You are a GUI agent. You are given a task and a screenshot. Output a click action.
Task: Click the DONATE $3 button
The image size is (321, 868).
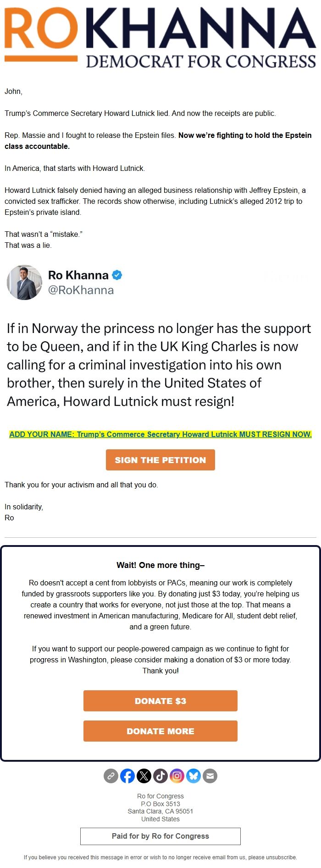point(160,701)
